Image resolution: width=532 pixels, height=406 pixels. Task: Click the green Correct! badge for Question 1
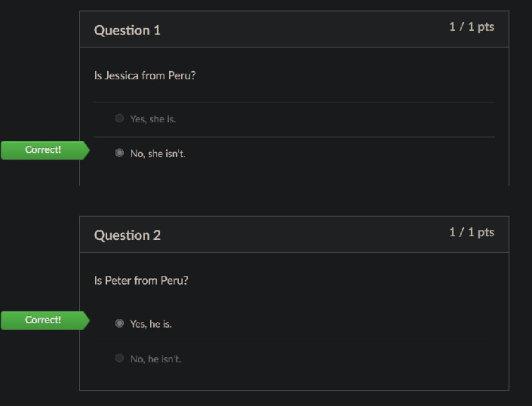43,149
